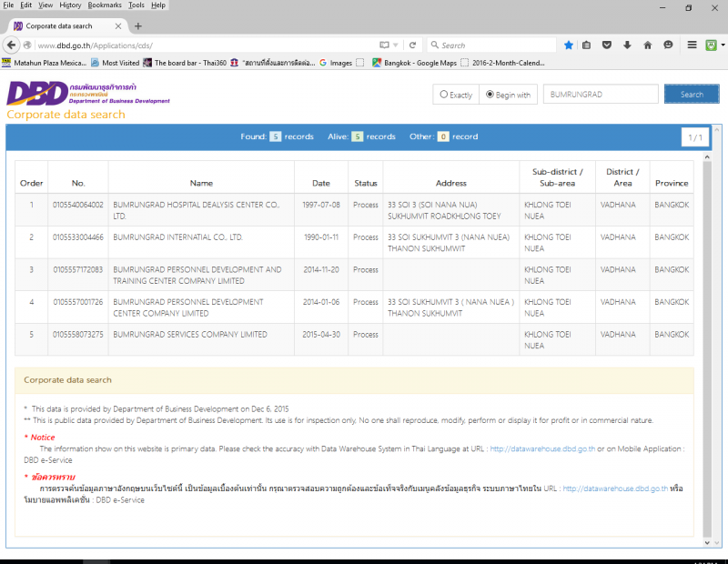Open the Pocket icon in toolbar
The width and height of the screenshot is (728, 564).
607,45
